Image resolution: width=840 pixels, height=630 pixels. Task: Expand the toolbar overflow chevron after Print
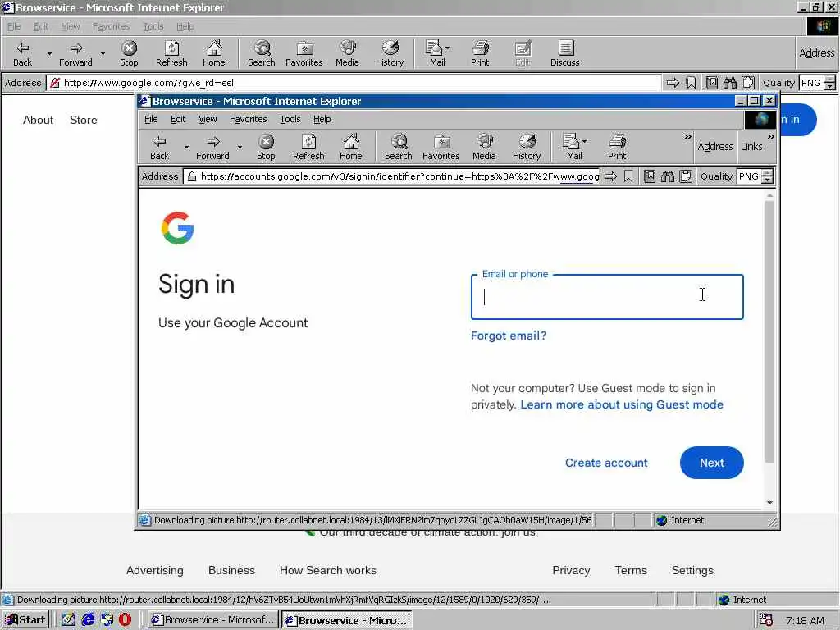tap(688, 137)
